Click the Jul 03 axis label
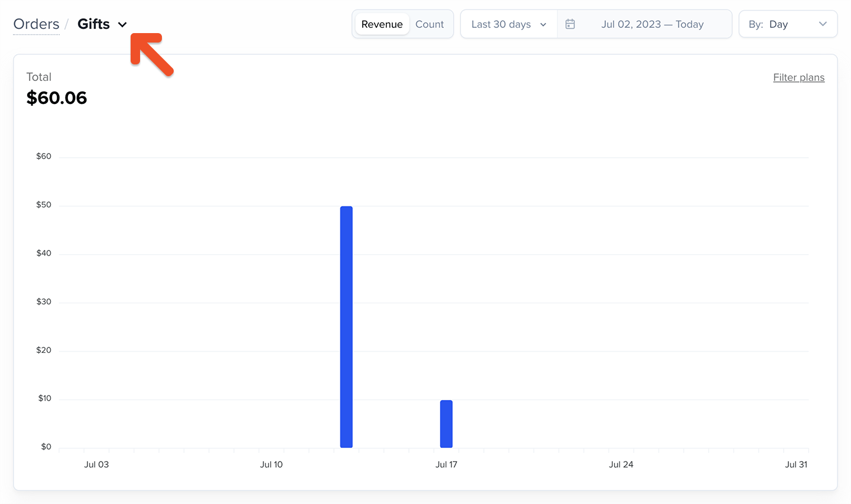The image size is (851, 504). [x=96, y=464]
